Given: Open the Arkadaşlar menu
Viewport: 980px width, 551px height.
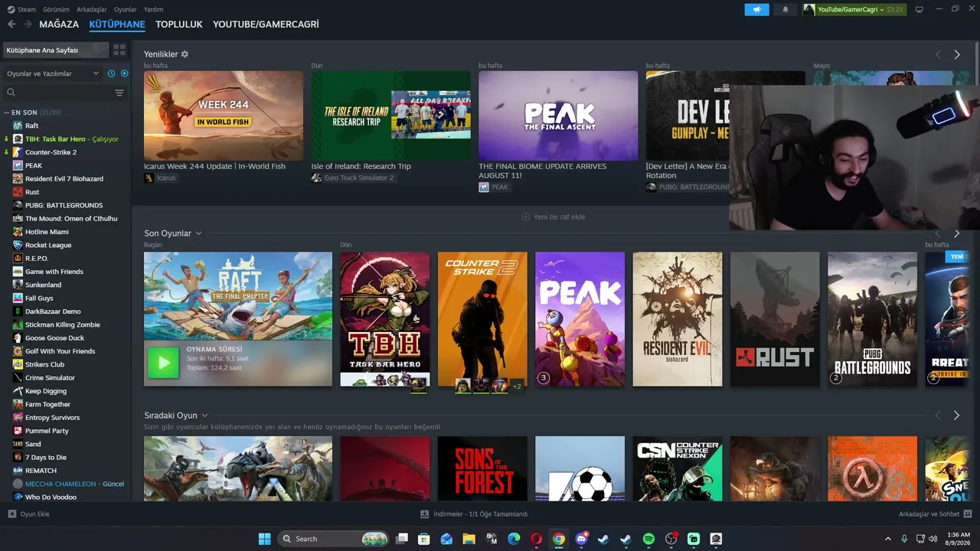Looking at the screenshot, I should 92,9.
